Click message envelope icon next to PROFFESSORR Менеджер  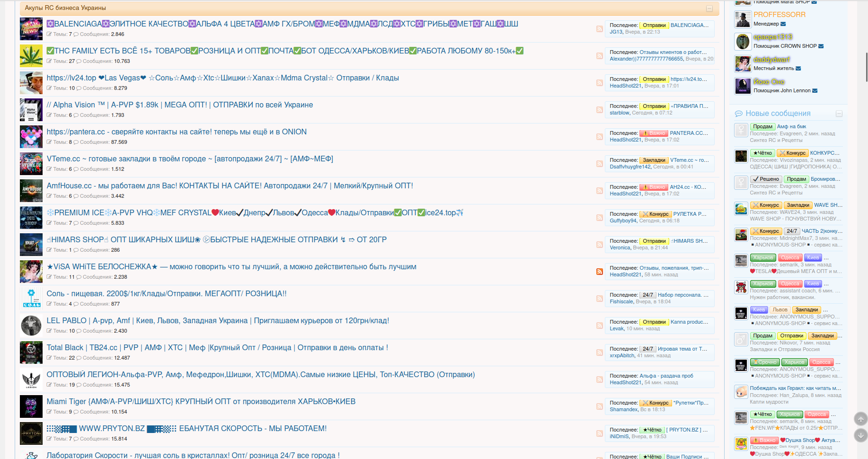[x=783, y=24]
